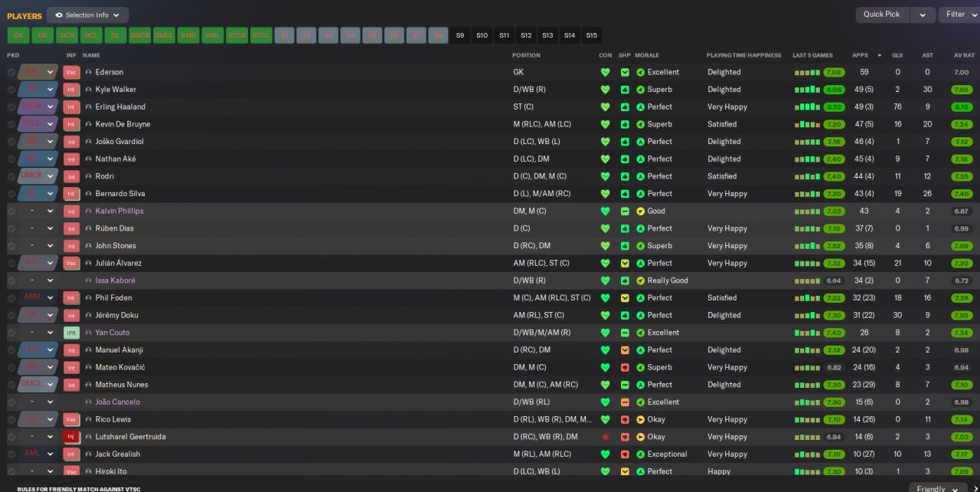Select the S15 substitute slot tab
This screenshot has height=492, width=980.
(591, 35)
